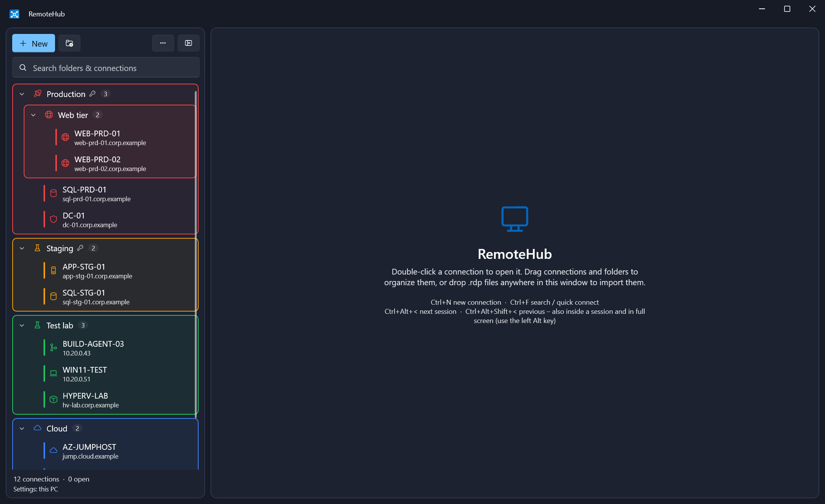Click the Production rocket icon
The width and height of the screenshot is (825, 504).
point(37,94)
